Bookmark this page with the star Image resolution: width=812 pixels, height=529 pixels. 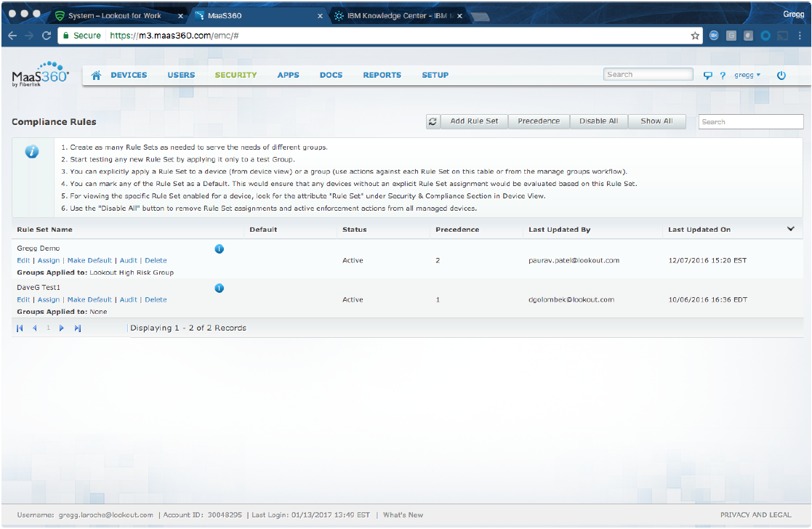(695, 36)
